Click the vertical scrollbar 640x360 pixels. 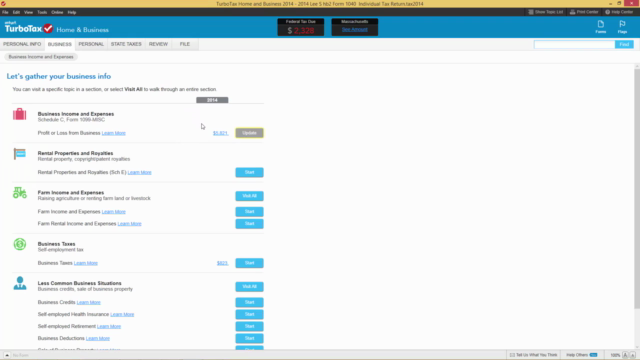(x=637, y=188)
